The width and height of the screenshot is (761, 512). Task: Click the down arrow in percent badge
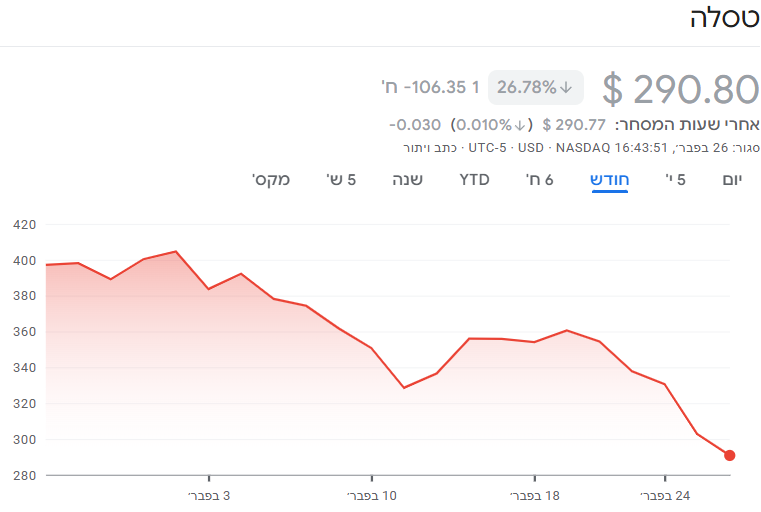pyautogui.click(x=567, y=87)
